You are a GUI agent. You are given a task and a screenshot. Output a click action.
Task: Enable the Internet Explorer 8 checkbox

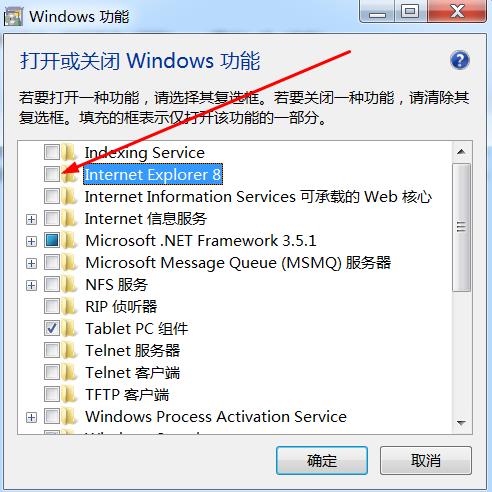point(52,174)
